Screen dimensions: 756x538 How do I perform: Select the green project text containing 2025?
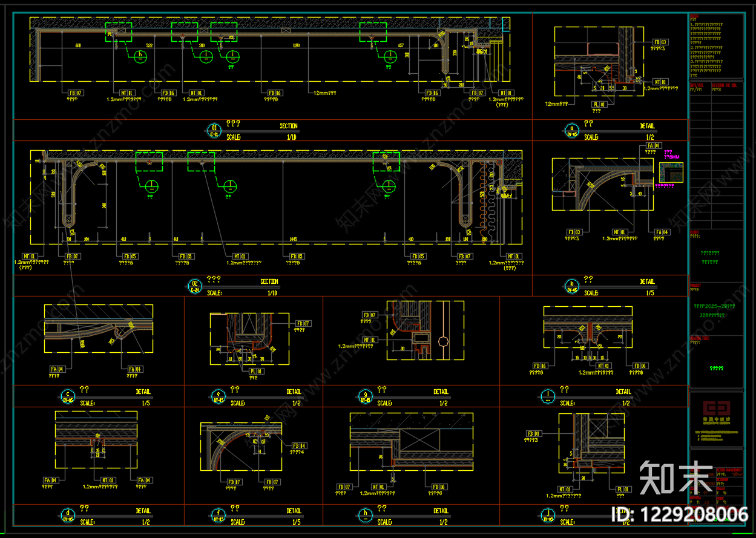(x=714, y=306)
